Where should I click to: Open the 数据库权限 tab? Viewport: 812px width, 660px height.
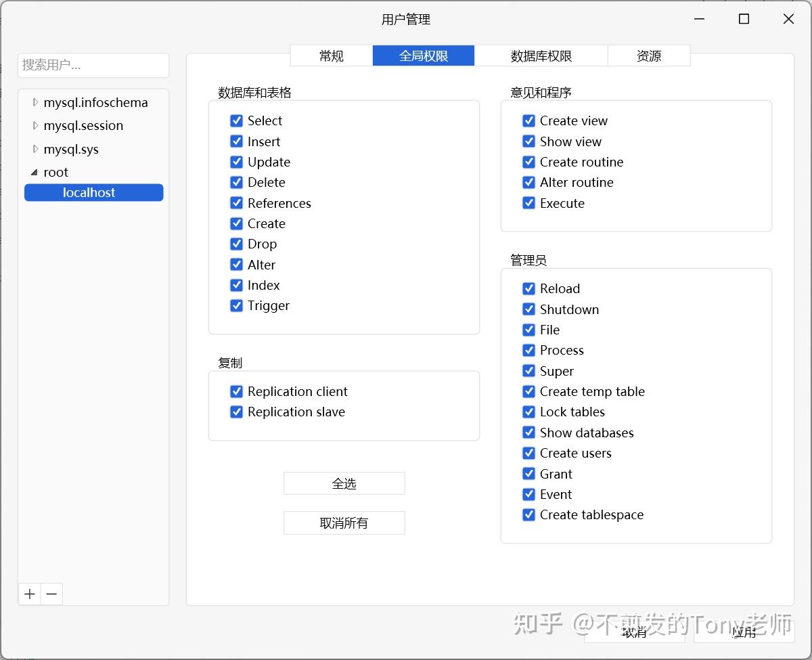pos(541,56)
